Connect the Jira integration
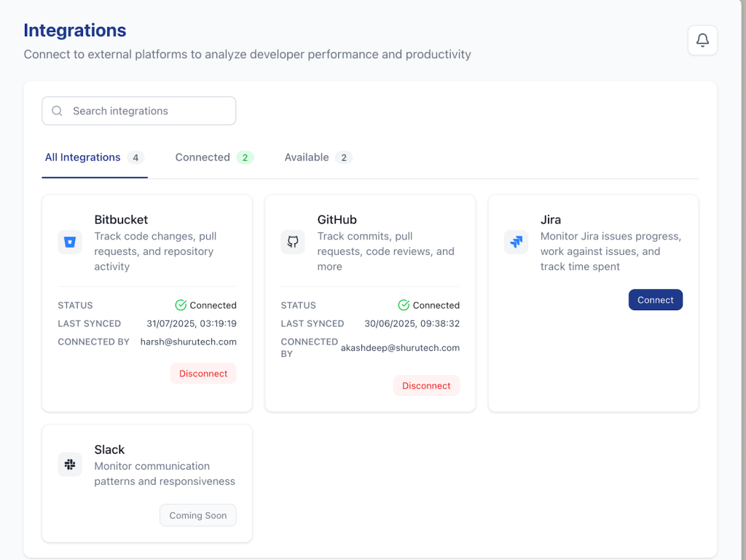This screenshot has height=560, width=746. click(x=655, y=300)
